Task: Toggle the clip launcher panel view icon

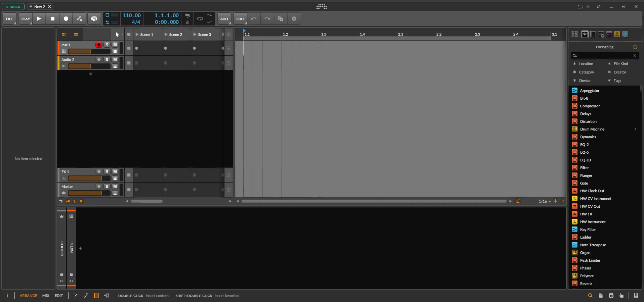Action: (x=63, y=34)
